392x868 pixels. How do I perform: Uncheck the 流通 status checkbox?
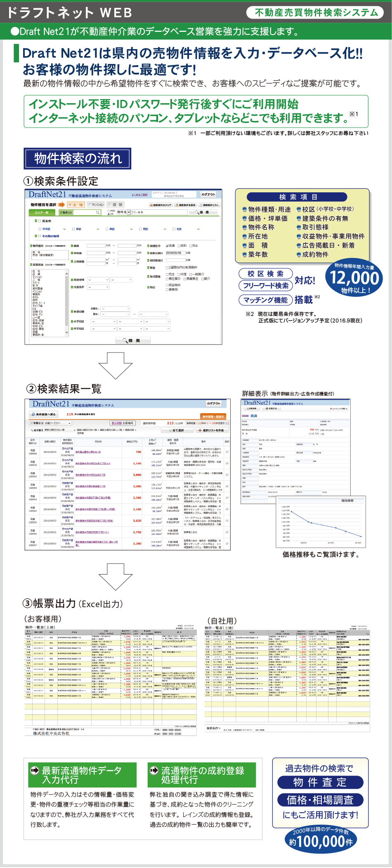pos(167,246)
